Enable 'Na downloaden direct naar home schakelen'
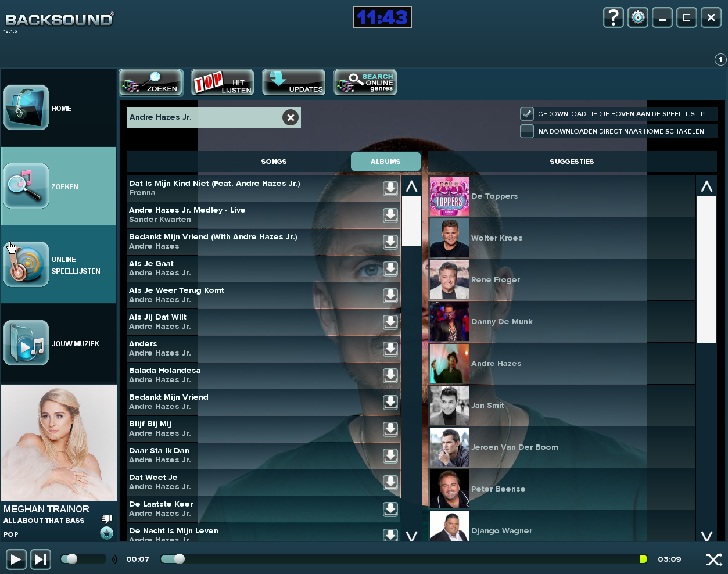 click(x=527, y=131)
